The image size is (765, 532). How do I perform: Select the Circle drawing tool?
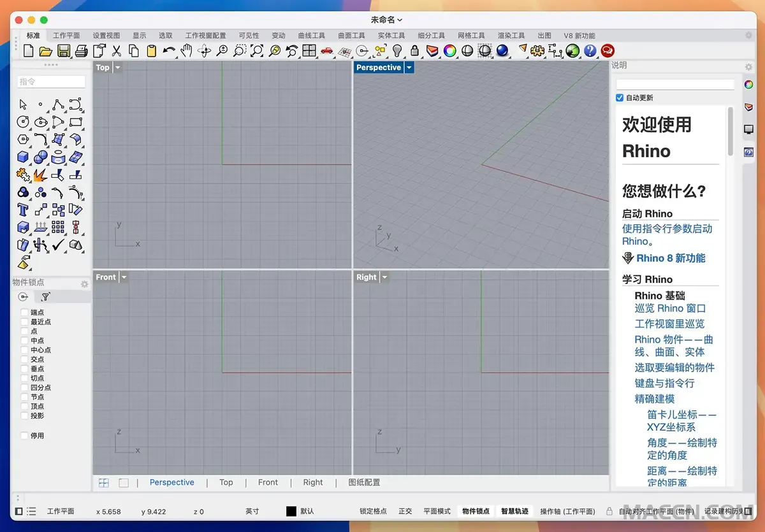(23, 122)
